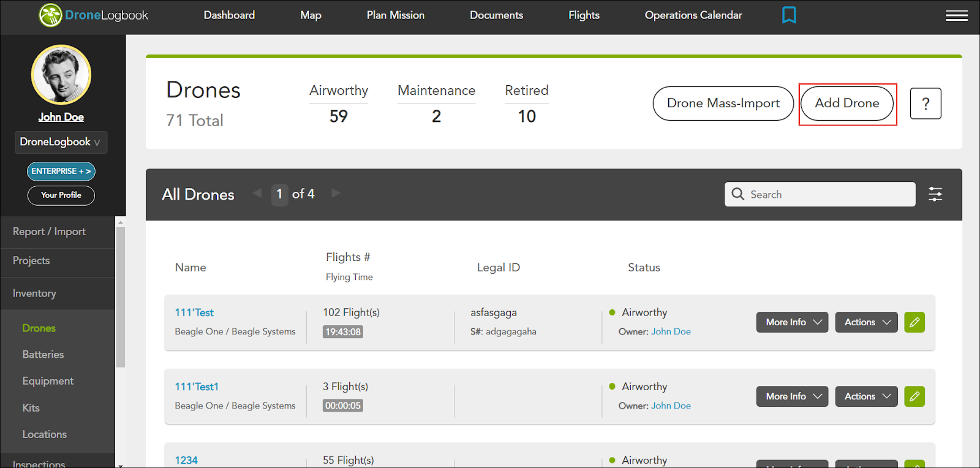Image resolution: width=980 pixels, height=468 pixels.
Task: Click owner John Doe link for 111'Test
Action: (x=671, y=331)
